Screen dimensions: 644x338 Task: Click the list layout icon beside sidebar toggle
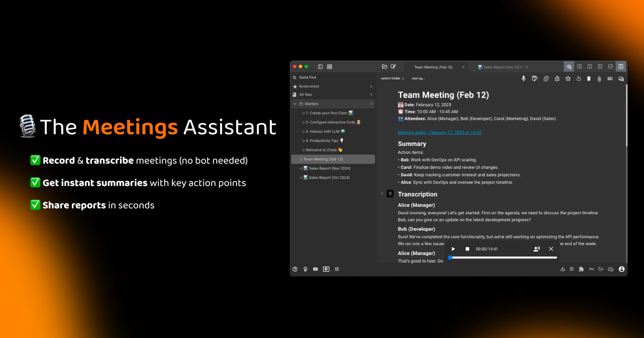tap(330, 67)
